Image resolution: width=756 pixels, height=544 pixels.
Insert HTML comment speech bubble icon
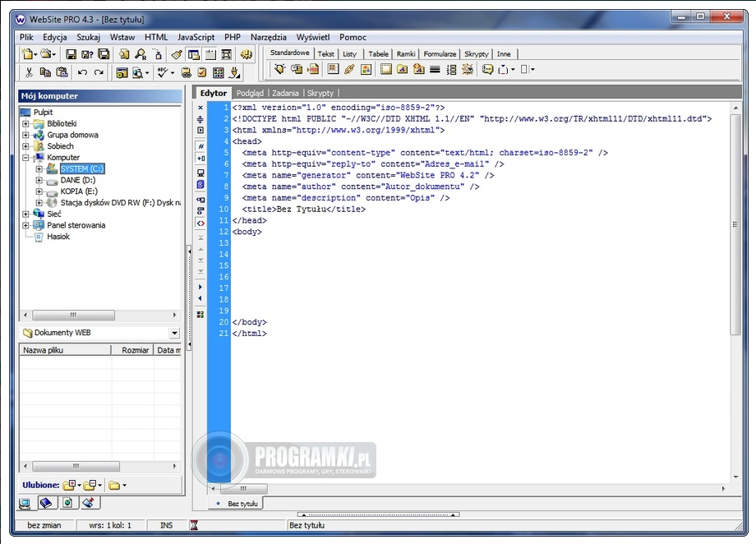pyautogui.click(x=487, y=70)
